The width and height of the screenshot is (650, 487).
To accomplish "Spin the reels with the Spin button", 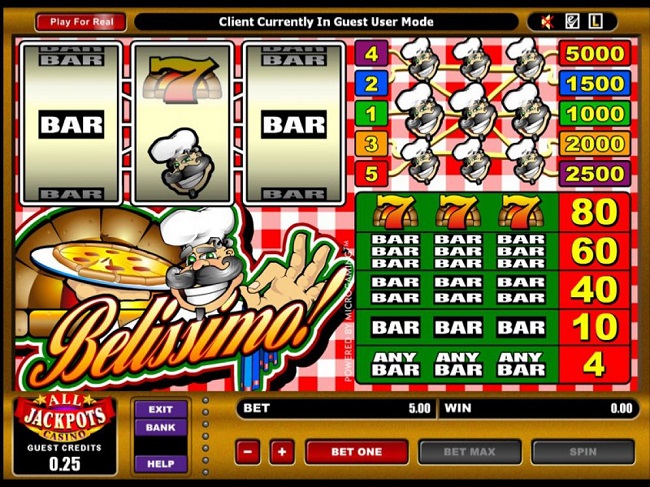I will pyautogui.click(x=583, y=452).
